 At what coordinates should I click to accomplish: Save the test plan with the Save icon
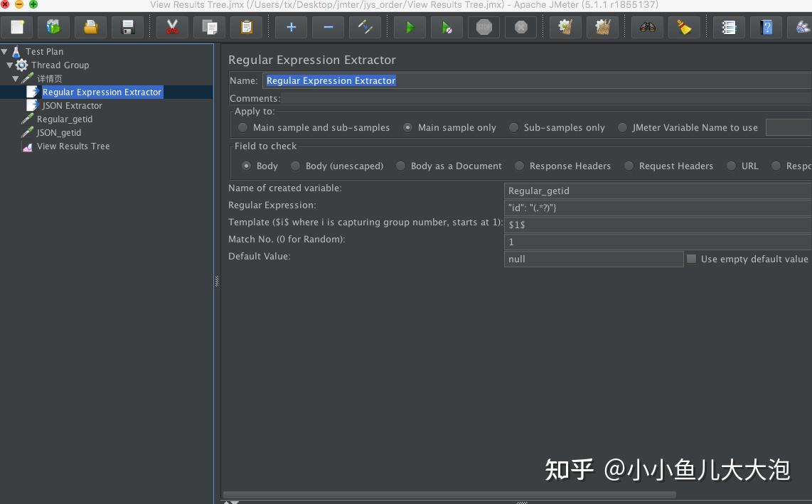(128, 27)
